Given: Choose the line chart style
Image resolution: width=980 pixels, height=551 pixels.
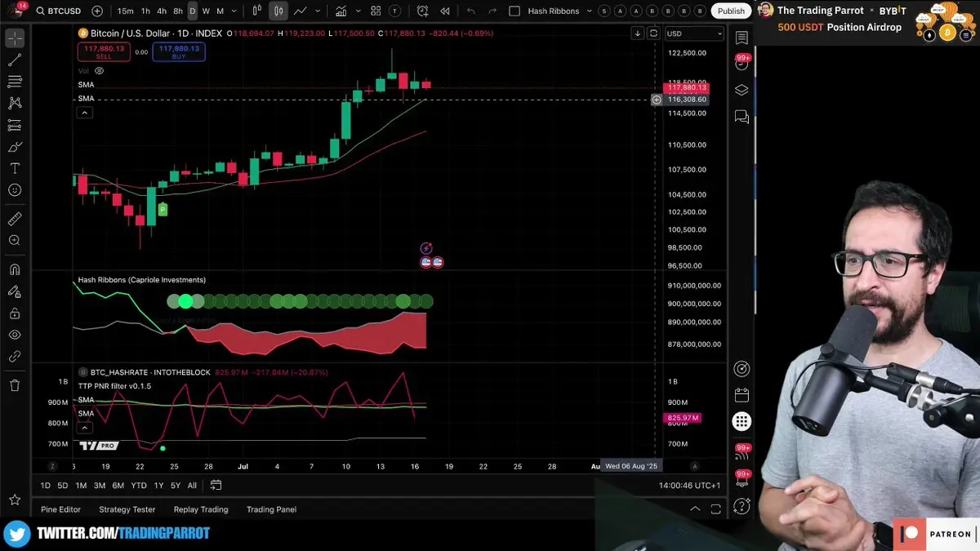Looking at the screenshot, I should [301, 11].
